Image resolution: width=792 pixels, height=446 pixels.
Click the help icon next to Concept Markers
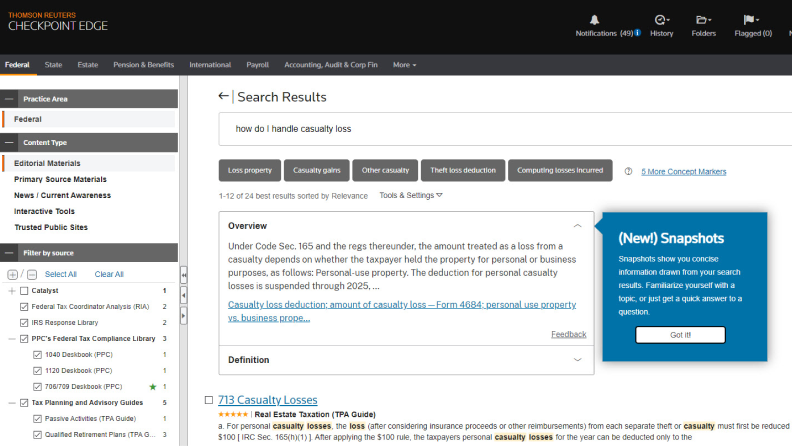(628, 171)
